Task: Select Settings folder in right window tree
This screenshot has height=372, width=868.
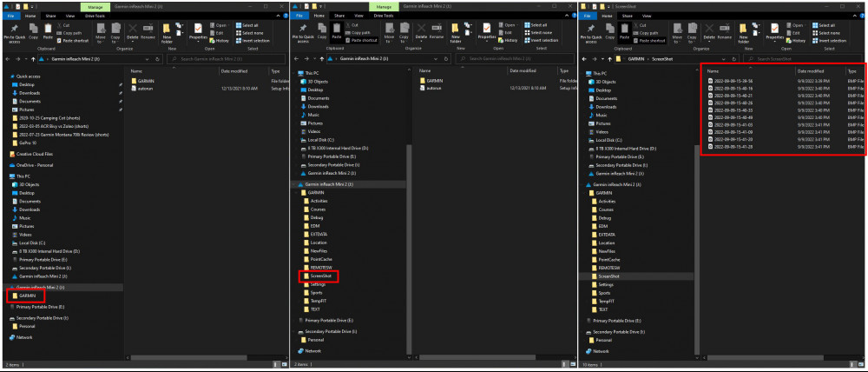Action: tap(602, 284)
